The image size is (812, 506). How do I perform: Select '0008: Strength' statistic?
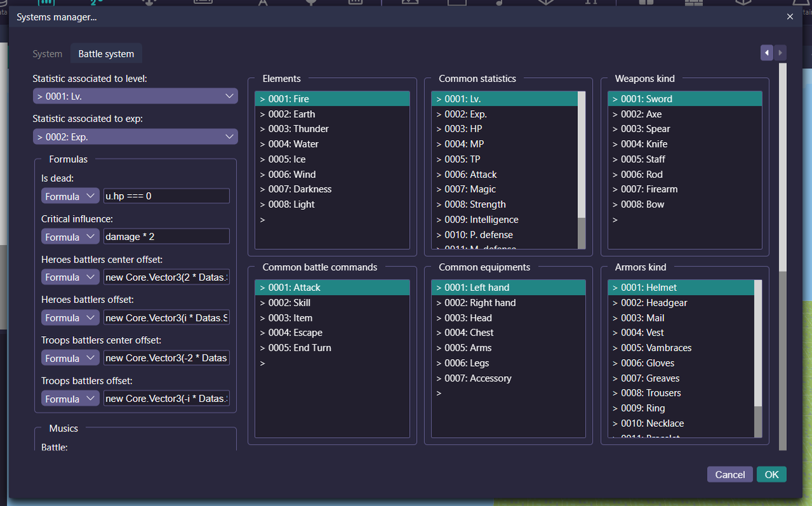(504, 204)
